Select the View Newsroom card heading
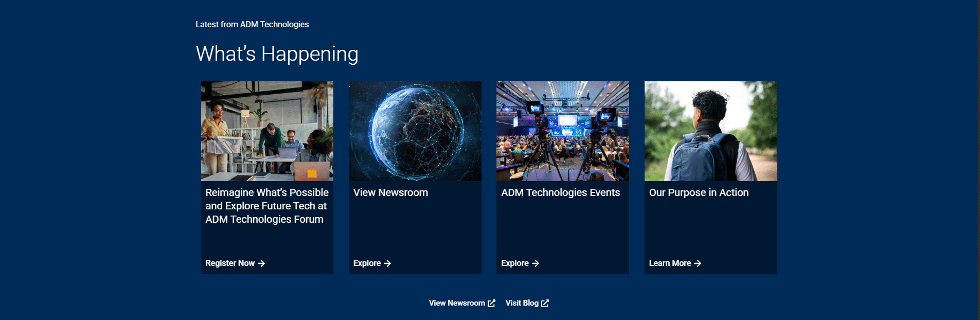This screenshot has height=320, width=980. click(390, 193)
